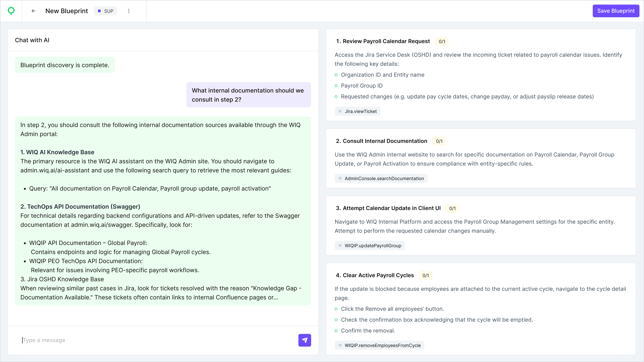Expand the Review Payroll Calendar Request card
Image resolution: width=644 pixels, height=362 pixels.
(x=386, y=41)
